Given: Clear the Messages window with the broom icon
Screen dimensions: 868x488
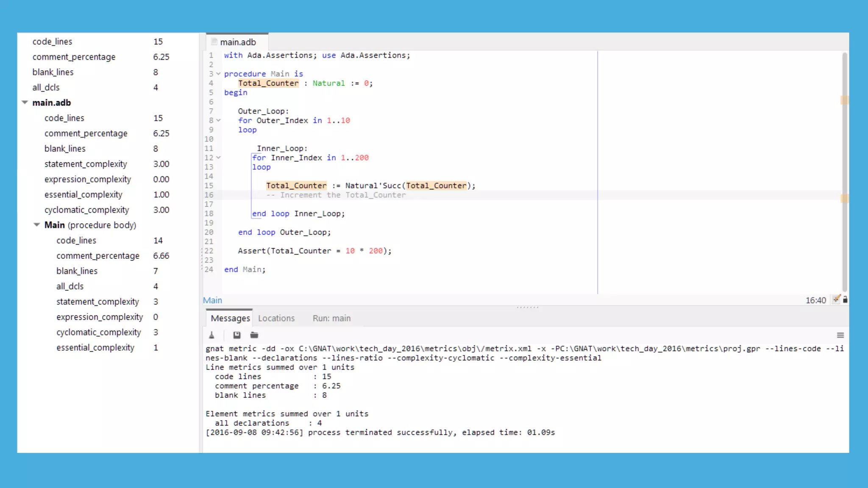Looking at the screenshot, I should (x=211, y=335).
